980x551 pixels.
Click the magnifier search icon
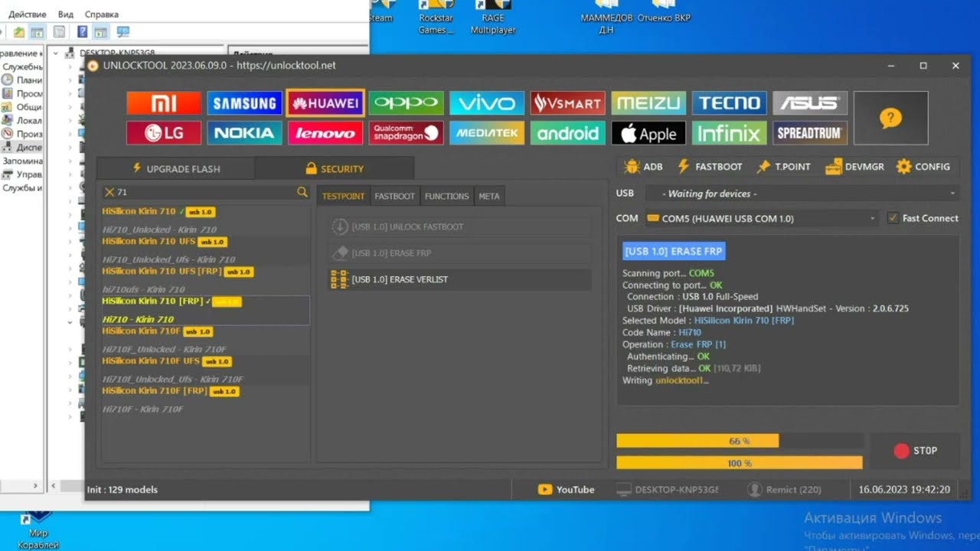click(x=302, y=192)
